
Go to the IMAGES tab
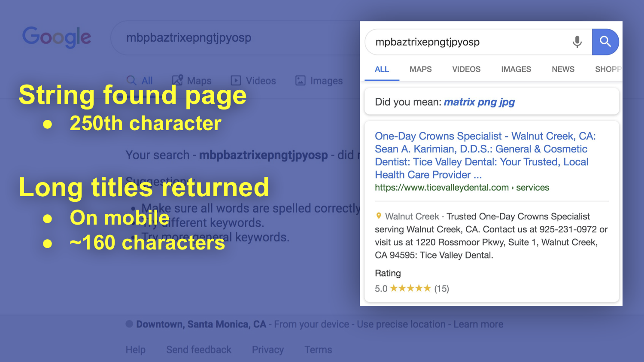click(516, 69)
